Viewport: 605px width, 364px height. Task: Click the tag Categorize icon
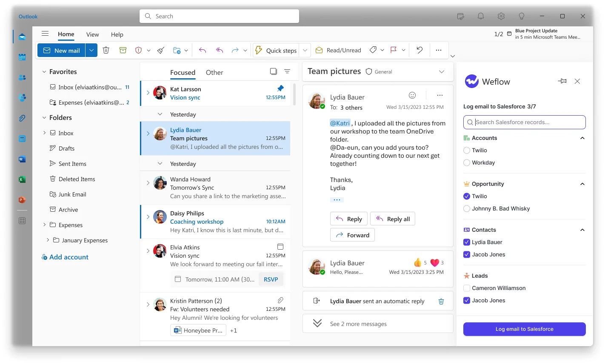[x=373, y=50]
